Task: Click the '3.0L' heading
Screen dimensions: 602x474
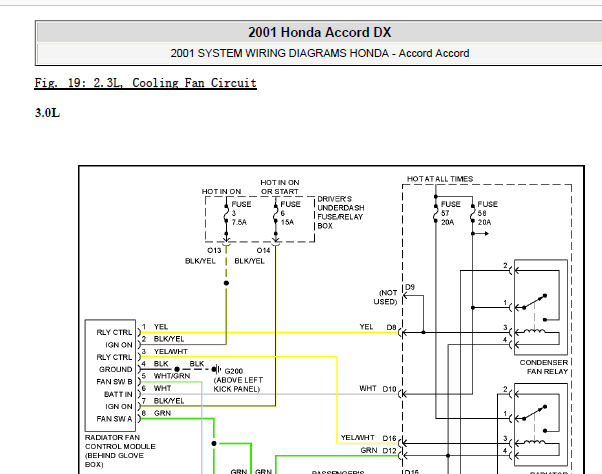Action: click(x=47, y=113)
